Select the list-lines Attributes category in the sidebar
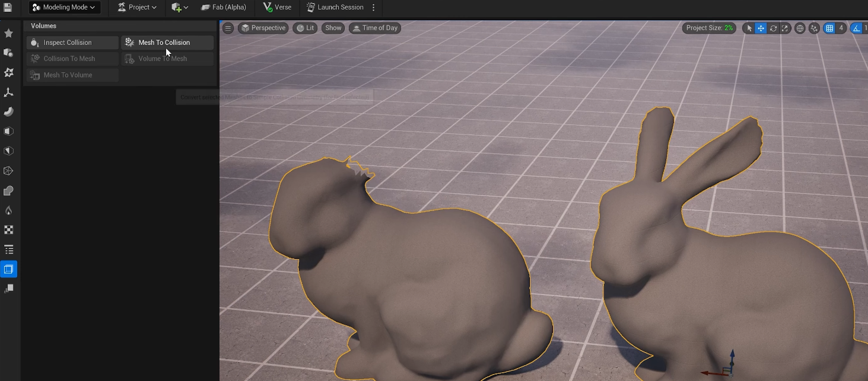 coord(8,249)
